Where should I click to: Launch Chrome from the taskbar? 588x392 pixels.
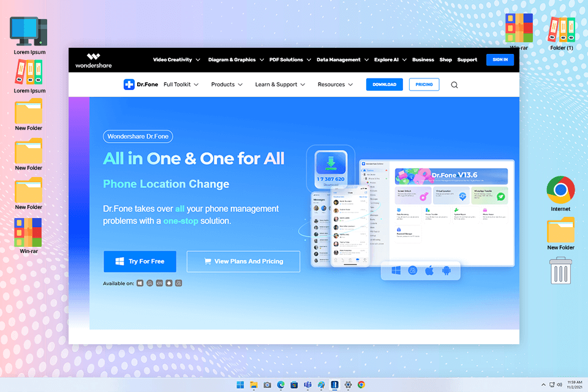[x=361, y=385]
